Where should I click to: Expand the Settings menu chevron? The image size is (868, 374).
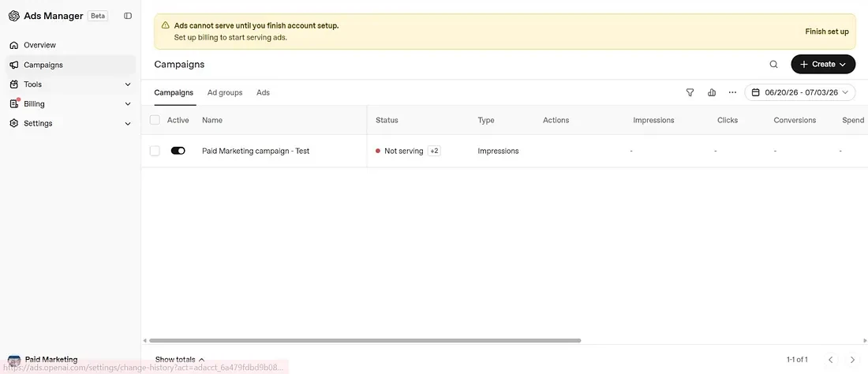(128, 123)
